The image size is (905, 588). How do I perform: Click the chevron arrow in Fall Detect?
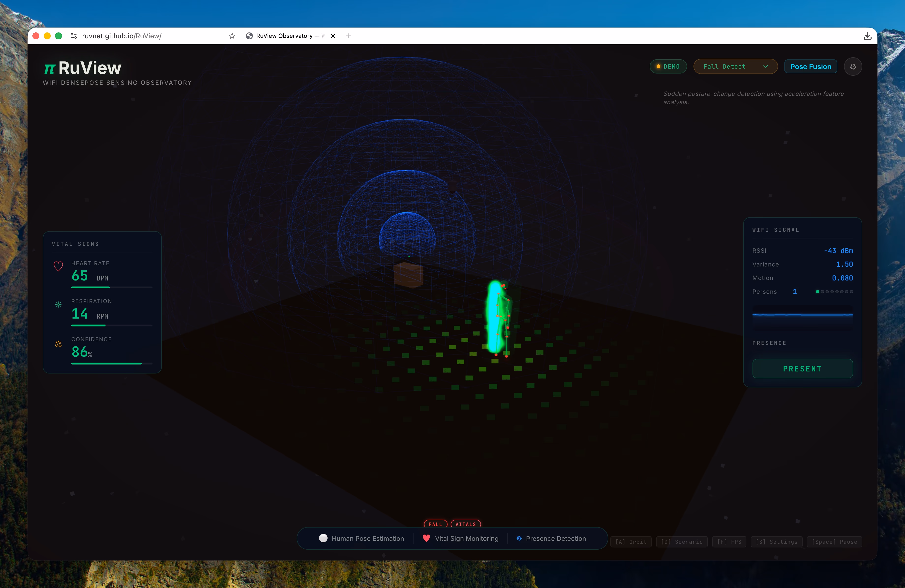pos(766,67)
